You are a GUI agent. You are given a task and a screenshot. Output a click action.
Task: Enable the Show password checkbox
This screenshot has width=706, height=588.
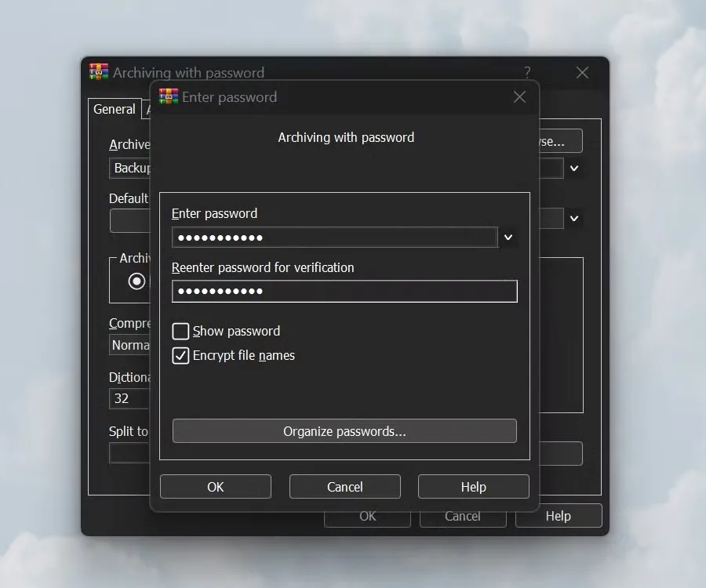click(x=180, y=331)
